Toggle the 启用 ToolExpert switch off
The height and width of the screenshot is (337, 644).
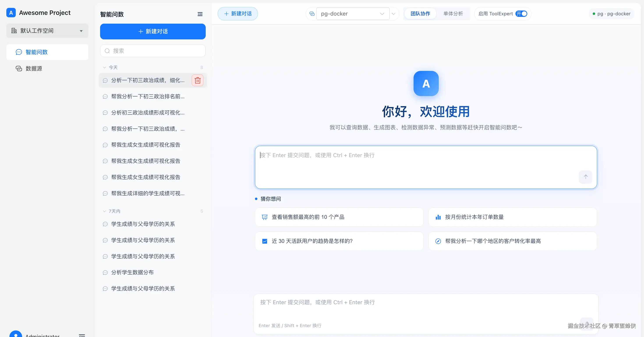pyautogui.click(x=521, y=14)
